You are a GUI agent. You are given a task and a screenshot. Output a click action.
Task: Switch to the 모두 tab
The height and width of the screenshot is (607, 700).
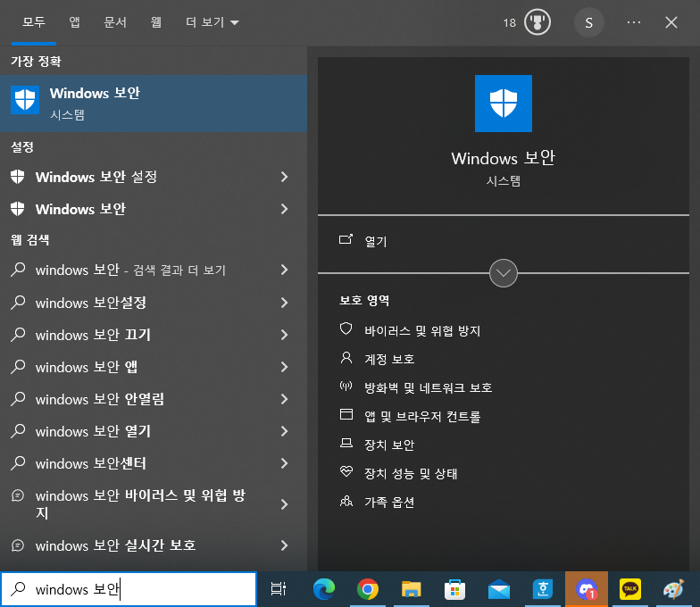click(x=34, y=22)
